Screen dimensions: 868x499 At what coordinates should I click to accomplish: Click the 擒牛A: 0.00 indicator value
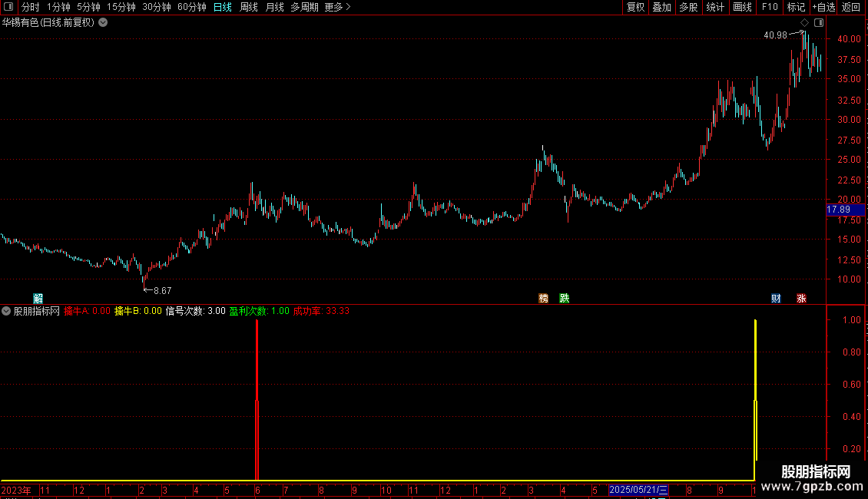[87, 311]
